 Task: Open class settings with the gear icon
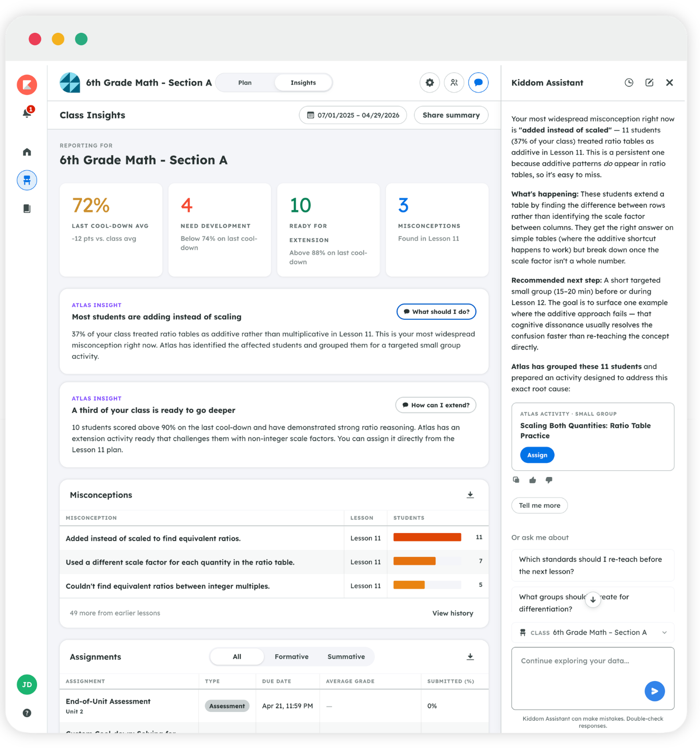tap(430, 83)
